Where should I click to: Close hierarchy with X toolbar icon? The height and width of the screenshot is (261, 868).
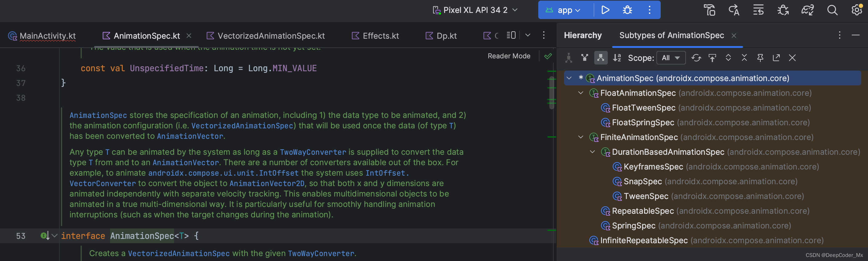pos(792,58)
